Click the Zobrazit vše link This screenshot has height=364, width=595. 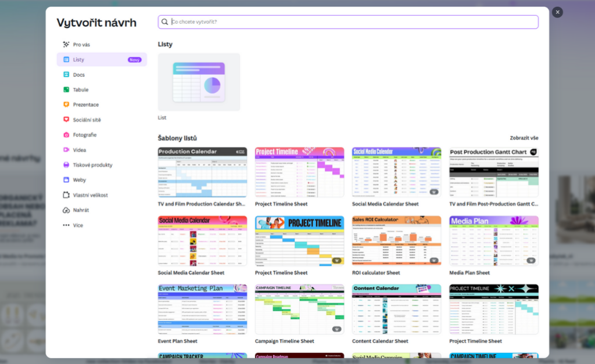tap(524, 138)
